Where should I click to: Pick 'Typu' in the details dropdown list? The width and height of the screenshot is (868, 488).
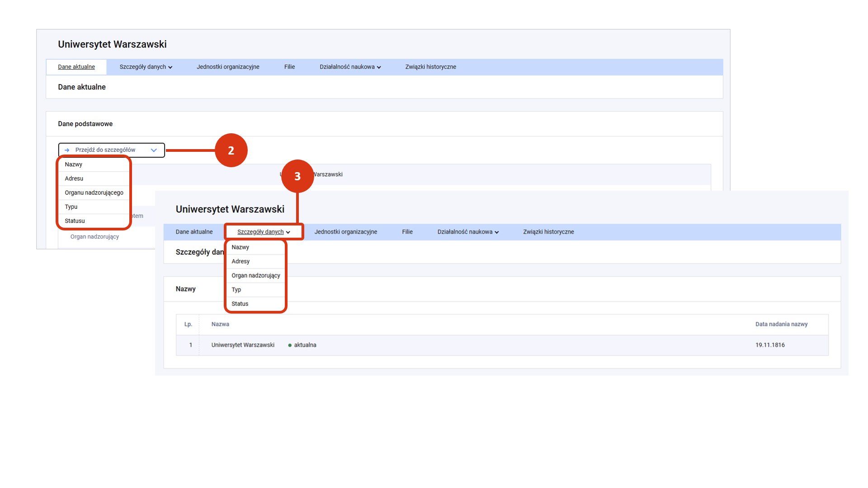click(71, 207)
